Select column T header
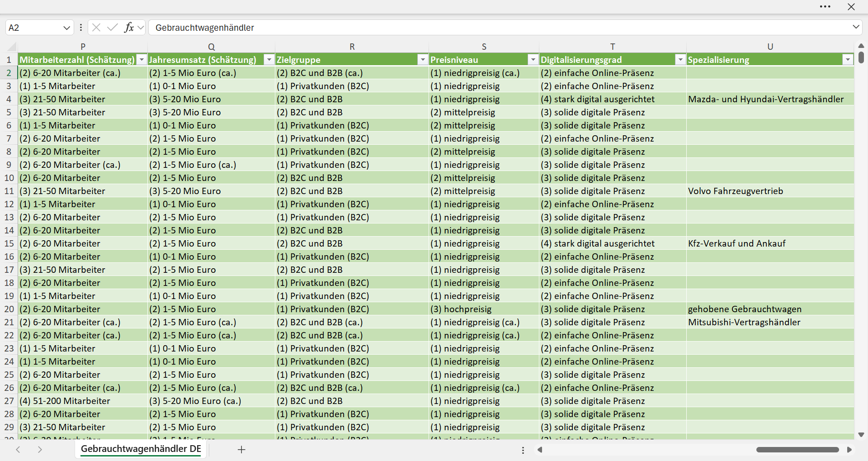The image size is (868, 461). (613, 47)
